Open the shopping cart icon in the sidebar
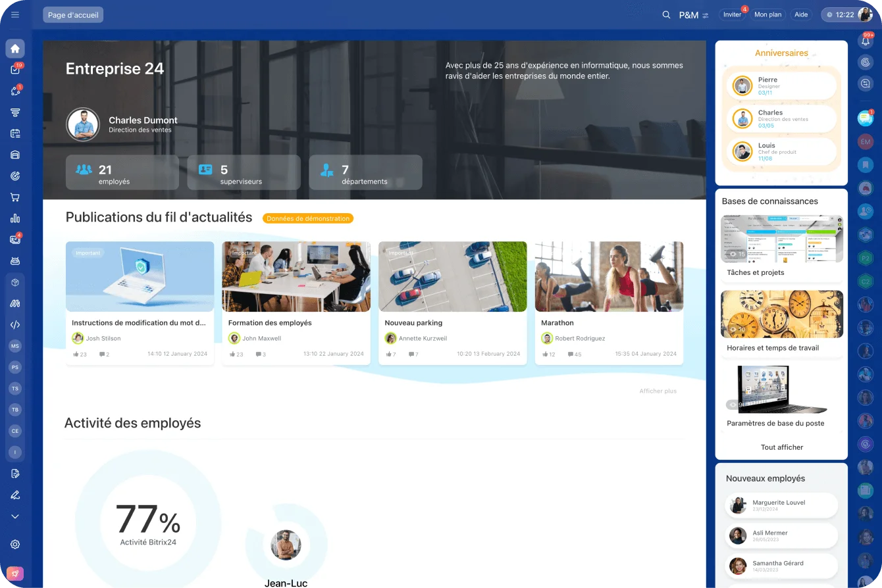Image resolution: width=882 pixels, height=588 pixels. (x=15, y=197)
